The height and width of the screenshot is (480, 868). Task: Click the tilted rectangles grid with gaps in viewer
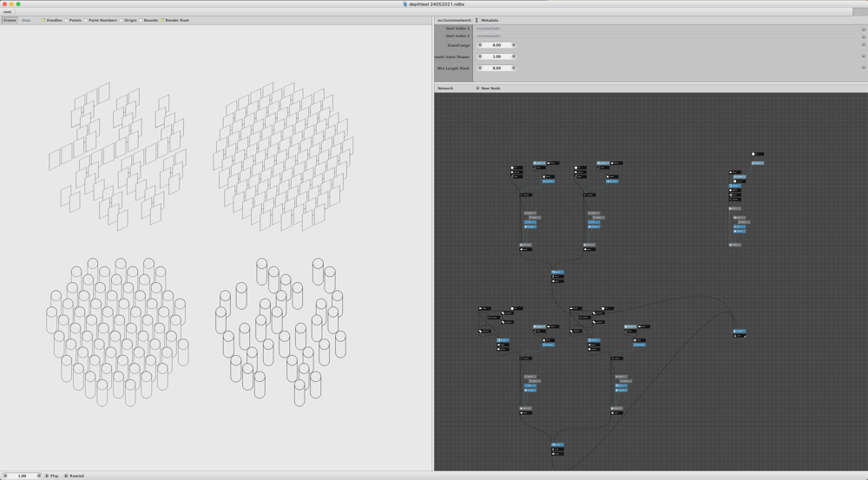117,156
